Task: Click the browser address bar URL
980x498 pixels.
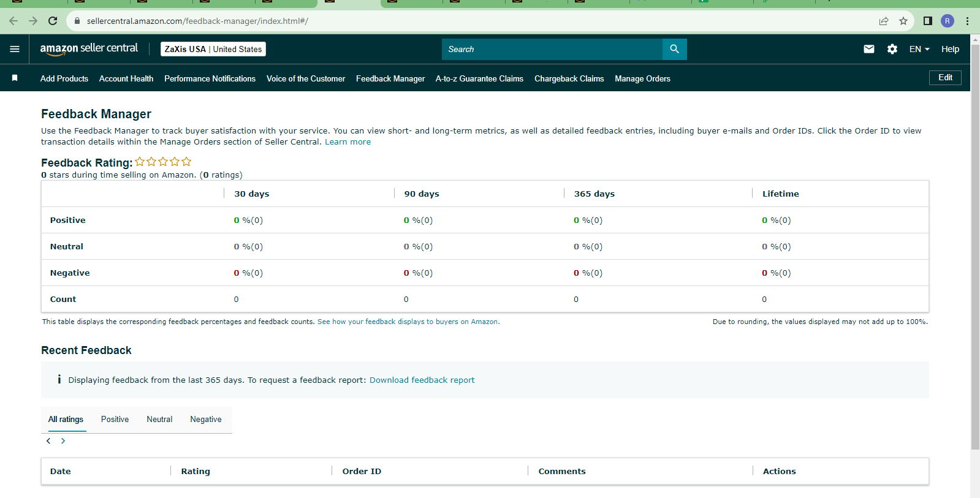Action: (x=197, y=21)
